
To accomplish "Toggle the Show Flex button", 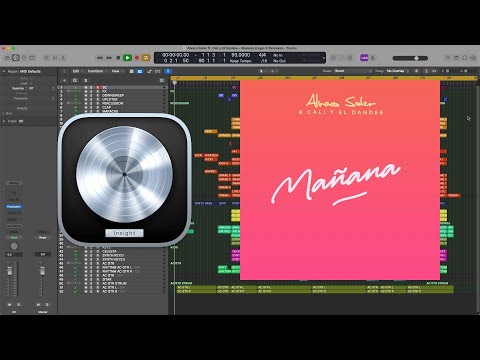I will [x=149, y=71].
